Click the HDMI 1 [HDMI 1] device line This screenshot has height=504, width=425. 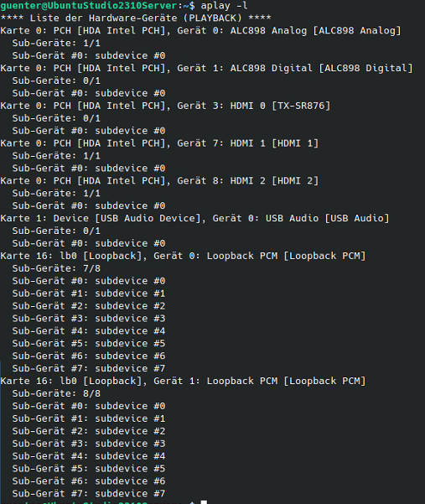(x=159, y=143)
